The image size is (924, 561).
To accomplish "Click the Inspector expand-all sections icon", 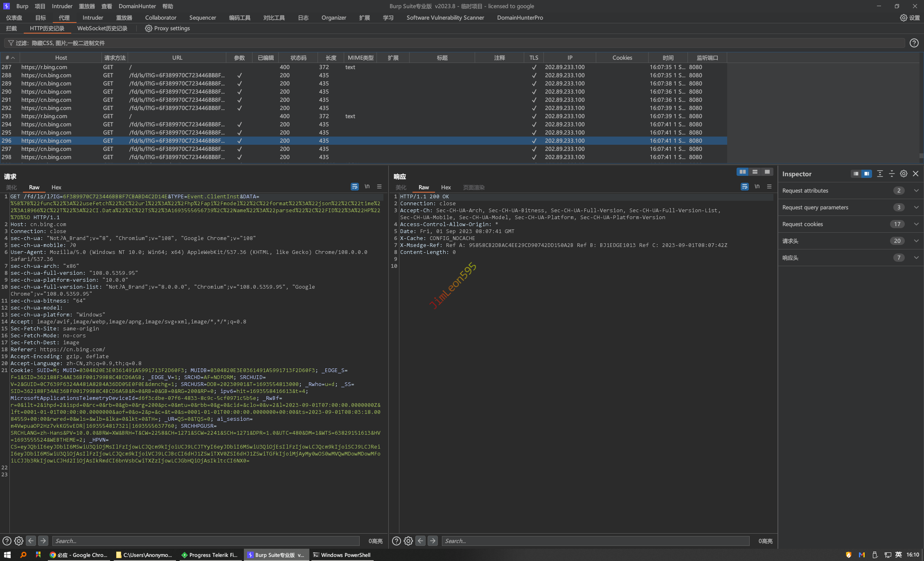I will (x=880, y=174).
